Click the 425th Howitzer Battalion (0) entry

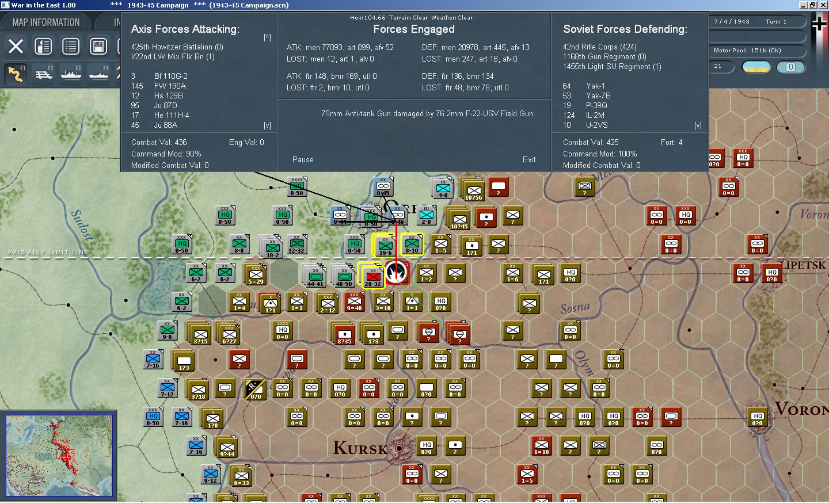[x=177, y=47]
